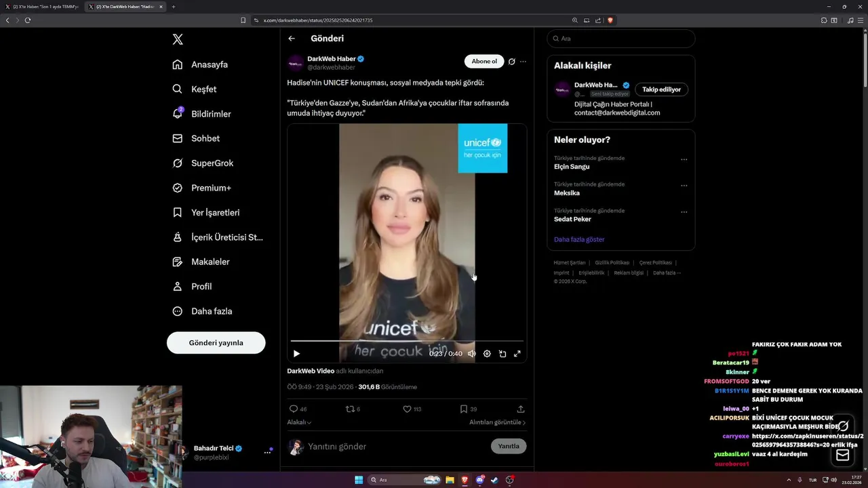Open Sohbet messages
The height and width of the screenshot is (488, 868).
tap(196, 138)
